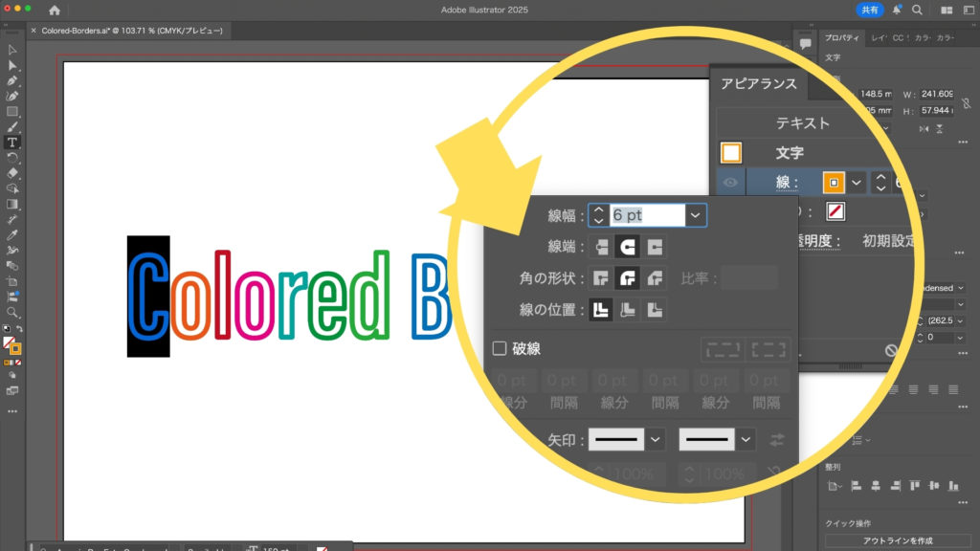The image size is (980, 551).
Task: Click the 線幅 value field showing 6 pt
Action: (x=647, y=216)
